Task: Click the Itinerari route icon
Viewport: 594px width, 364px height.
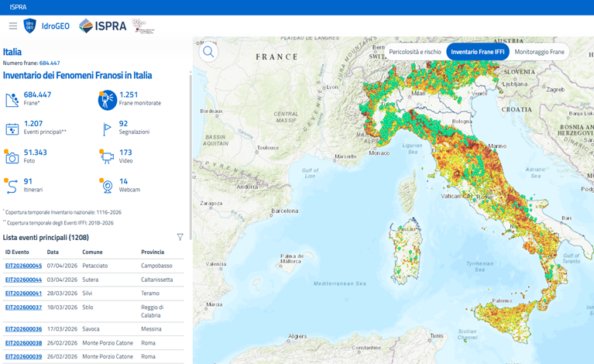Action: coord(12,186)
